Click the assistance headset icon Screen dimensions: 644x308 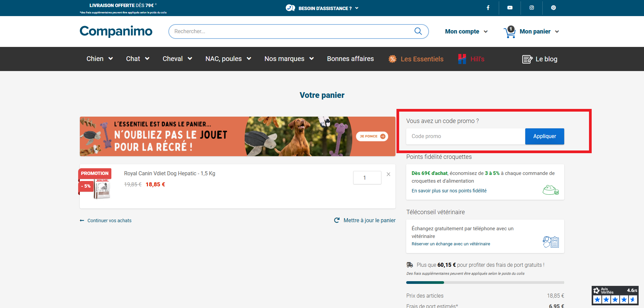(290, 8)
